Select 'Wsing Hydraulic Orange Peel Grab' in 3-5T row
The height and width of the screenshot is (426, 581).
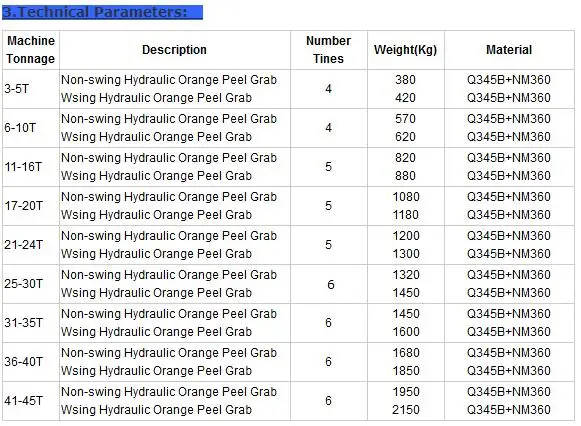[x=156, y=98]
